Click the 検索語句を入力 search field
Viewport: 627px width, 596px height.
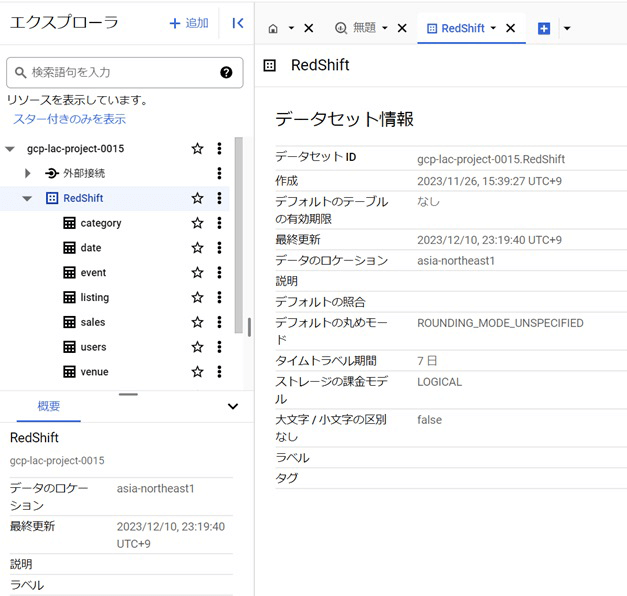[124, 72]
